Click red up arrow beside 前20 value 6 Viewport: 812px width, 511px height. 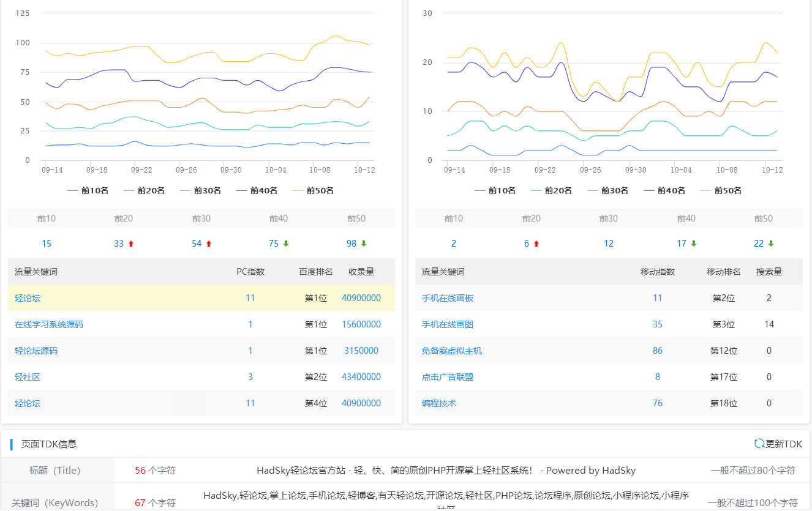[x=536, y=244]
